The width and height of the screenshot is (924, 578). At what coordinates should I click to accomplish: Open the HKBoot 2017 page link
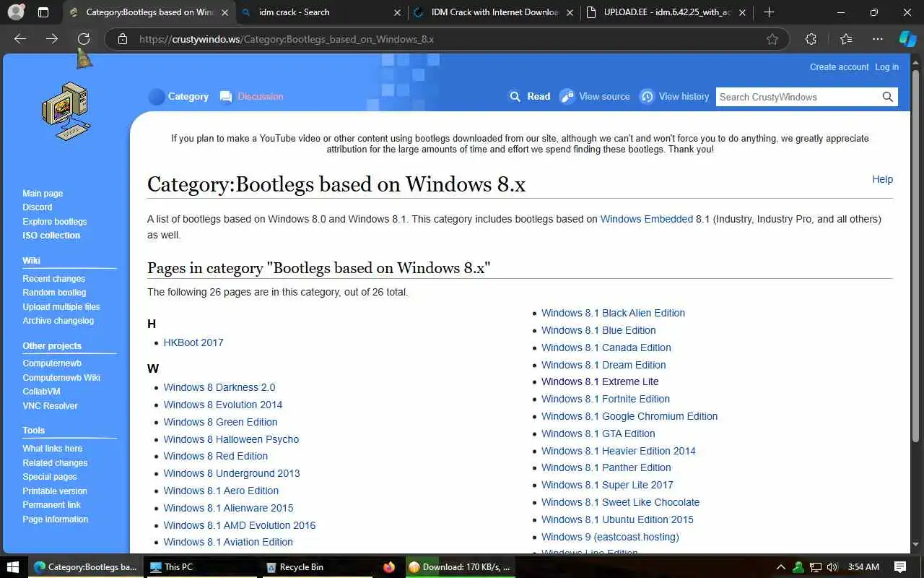(x=193, y=342)
